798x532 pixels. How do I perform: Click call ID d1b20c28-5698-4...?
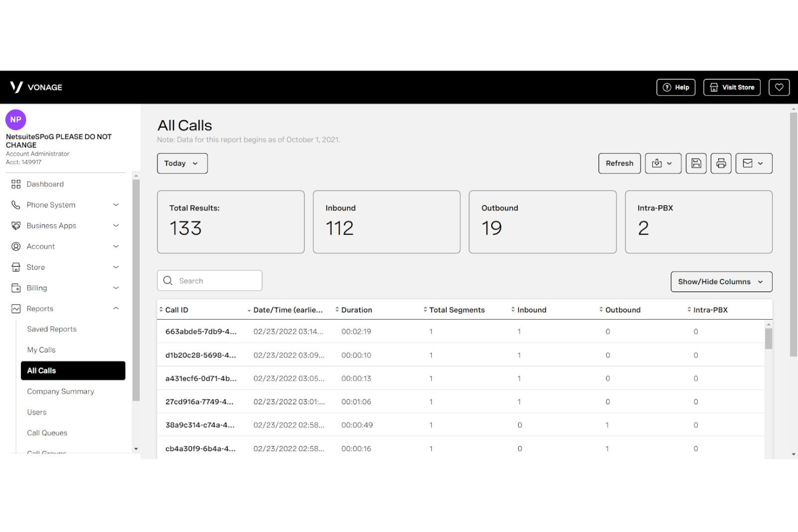click(x=201, y=355)
